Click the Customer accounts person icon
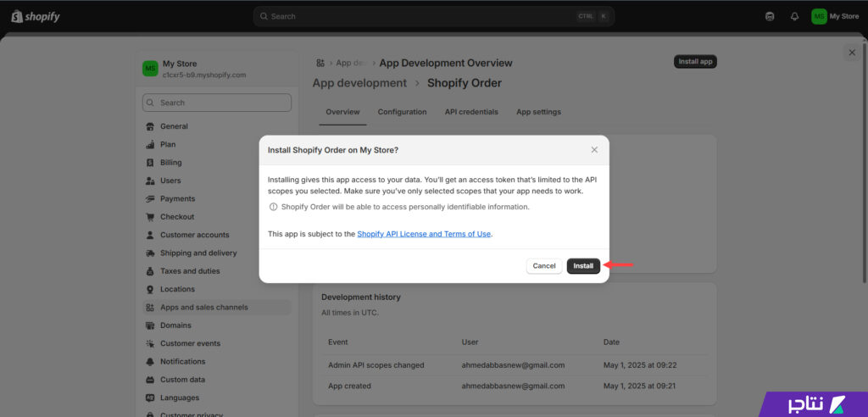Screen dimensions: 868x417 [x=150, y=235]
